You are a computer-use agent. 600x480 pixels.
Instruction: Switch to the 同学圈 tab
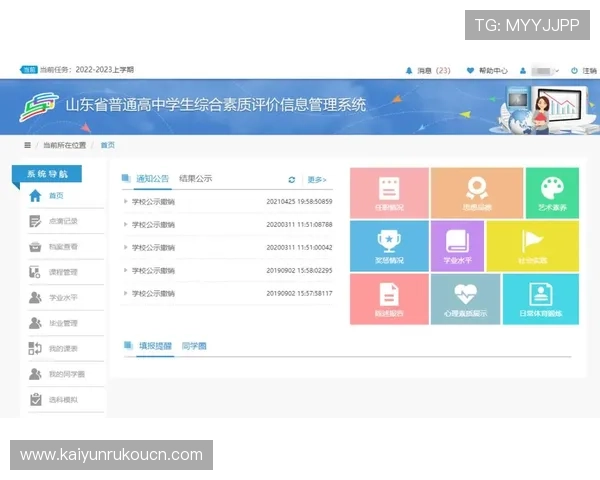(194, 346)
